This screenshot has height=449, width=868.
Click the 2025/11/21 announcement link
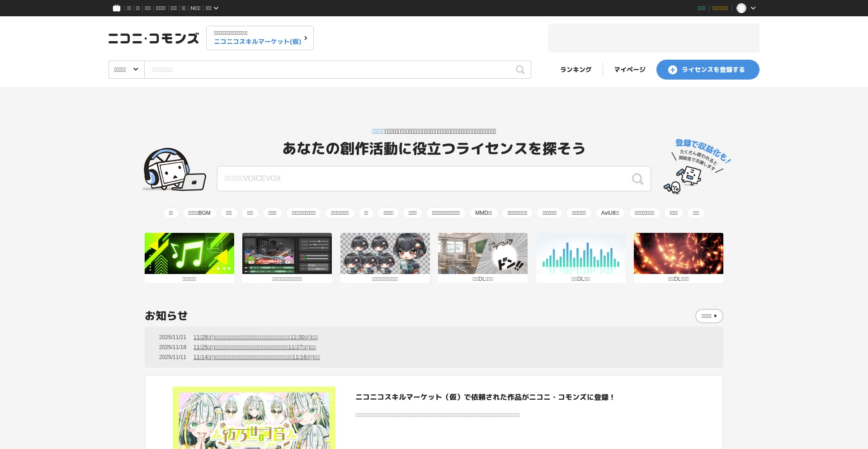tap(255, 337)
